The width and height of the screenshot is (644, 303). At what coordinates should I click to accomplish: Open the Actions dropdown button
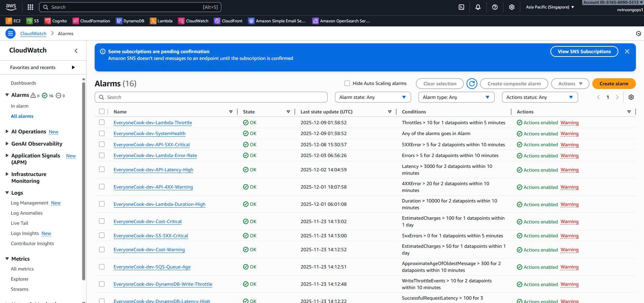tap(570, 84)
